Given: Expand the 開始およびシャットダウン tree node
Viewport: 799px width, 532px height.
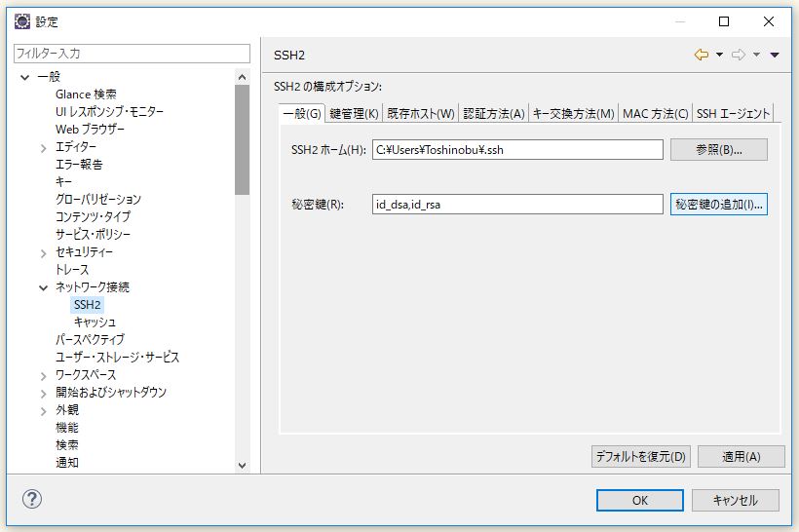Looking at the screenshot, I should 43,394.
